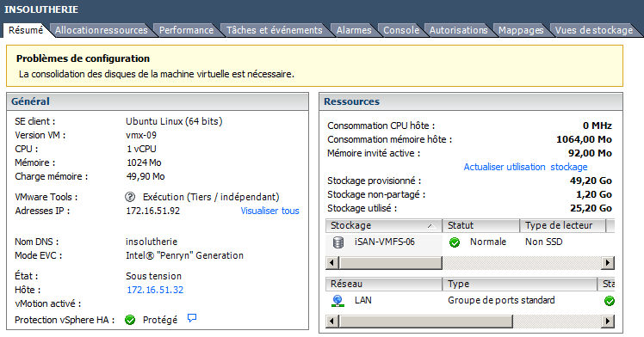Viewport: 644px width, 337px height.
Task: Click left arrow of storage table scrollbar
Action: click(332, 263)
